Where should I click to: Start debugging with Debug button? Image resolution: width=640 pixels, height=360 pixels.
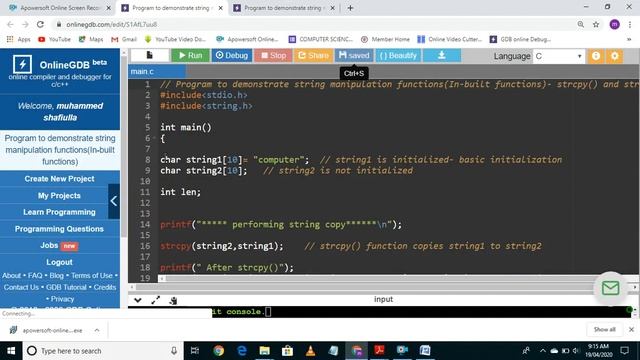coord(231,55)
